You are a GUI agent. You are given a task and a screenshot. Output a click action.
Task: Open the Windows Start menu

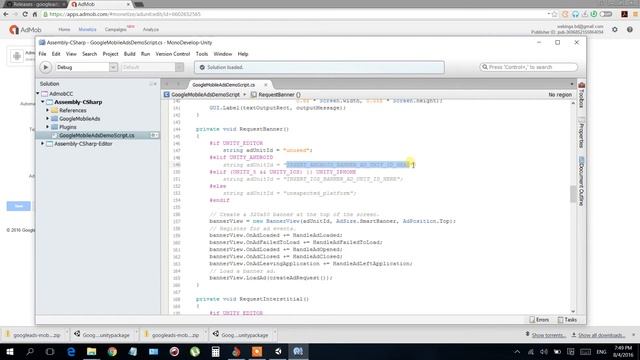9,351
